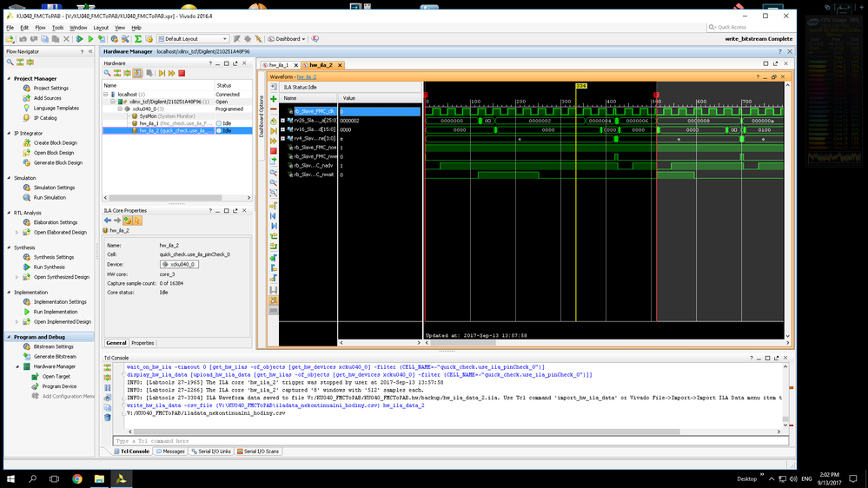Click Collapse All icon in Flow Navigator

pos(20,62)
